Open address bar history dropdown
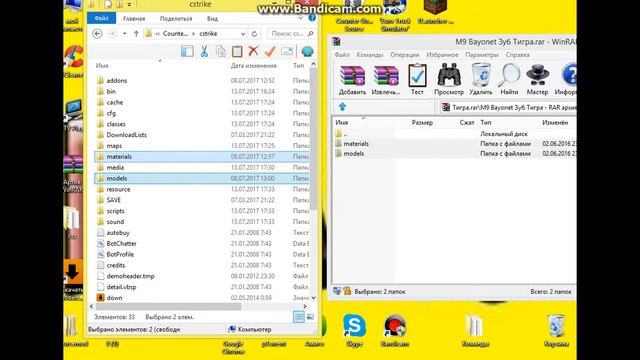The width and height of the screenshot is (640, 360). click(243, 33)
